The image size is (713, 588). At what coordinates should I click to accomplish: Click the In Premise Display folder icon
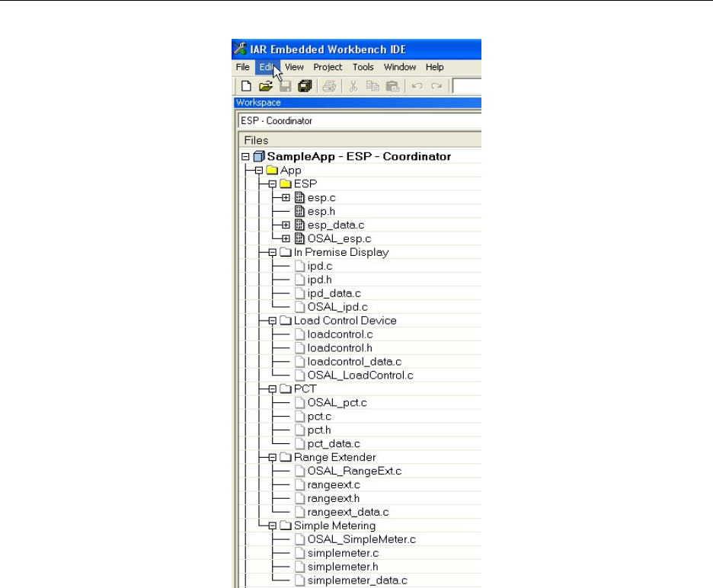point(286,252)
